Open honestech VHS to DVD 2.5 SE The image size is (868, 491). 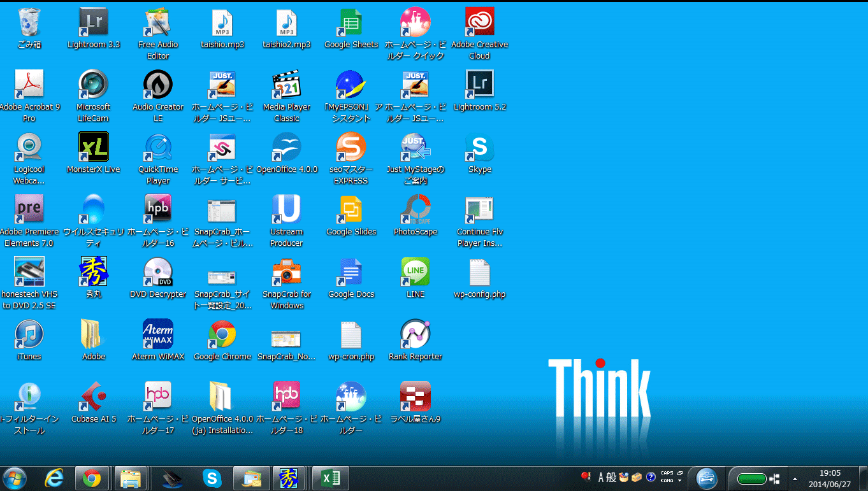click(29, 284)
